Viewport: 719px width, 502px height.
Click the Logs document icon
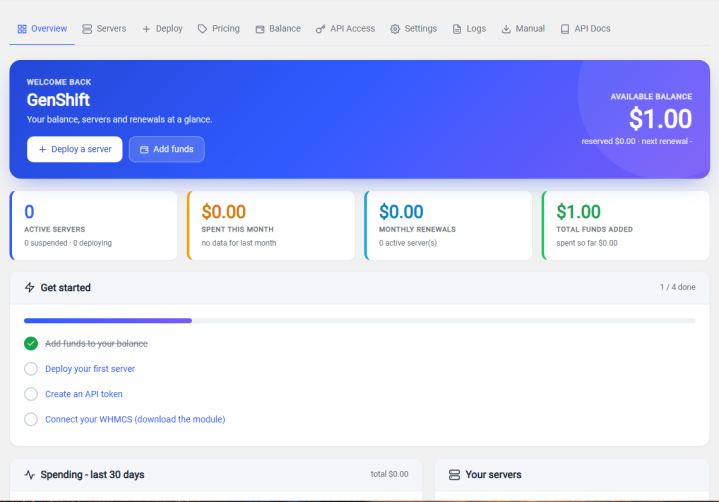click(457, 29)
